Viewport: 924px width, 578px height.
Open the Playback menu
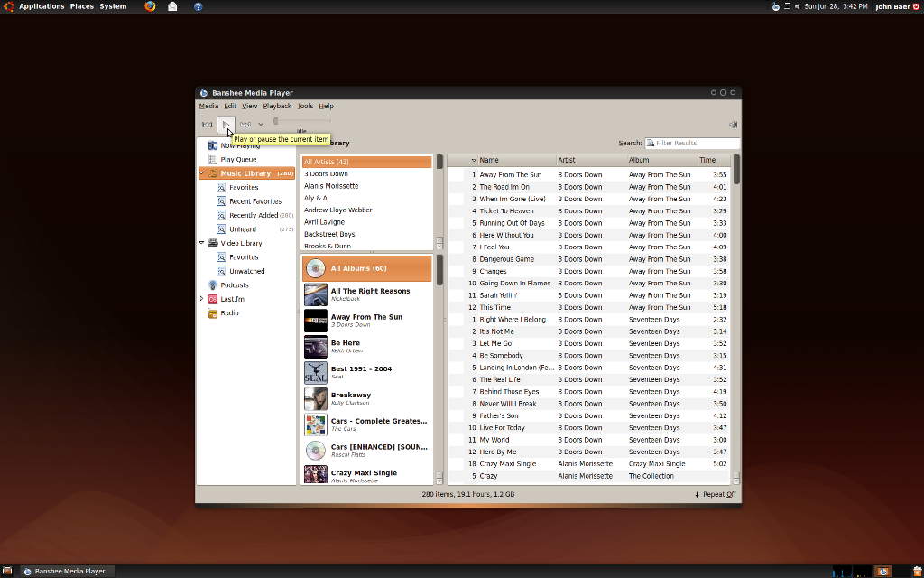pos(277,107)
